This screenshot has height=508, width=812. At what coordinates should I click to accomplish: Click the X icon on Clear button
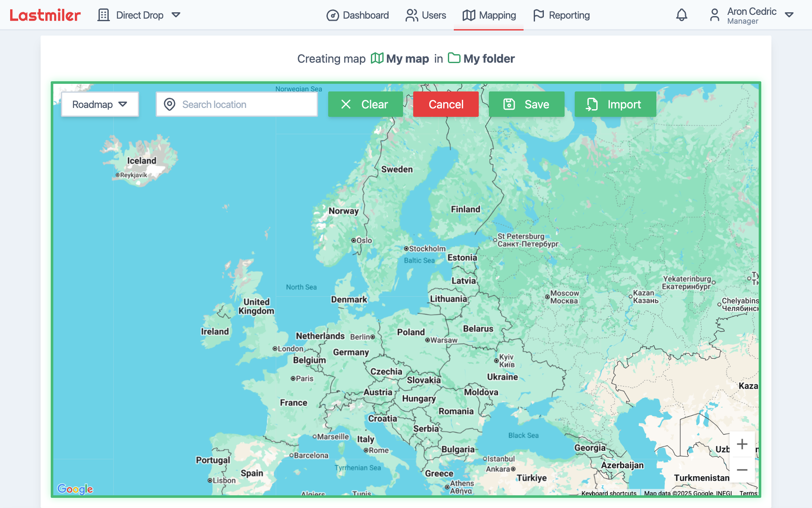tap(346, 104)
